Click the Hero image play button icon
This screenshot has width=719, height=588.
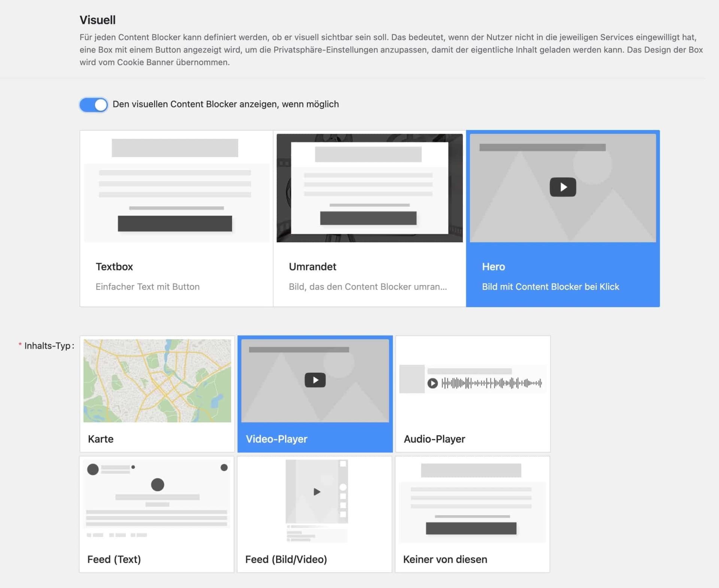tap(562, 187)
